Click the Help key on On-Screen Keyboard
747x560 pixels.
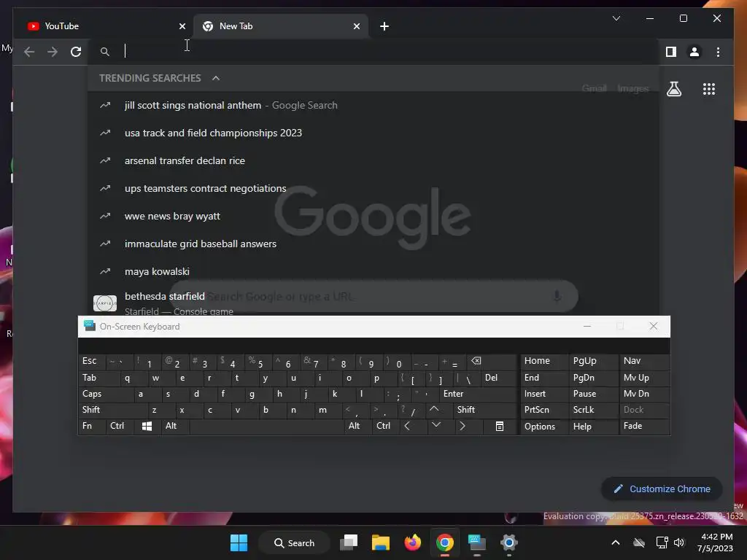(593, 426)
